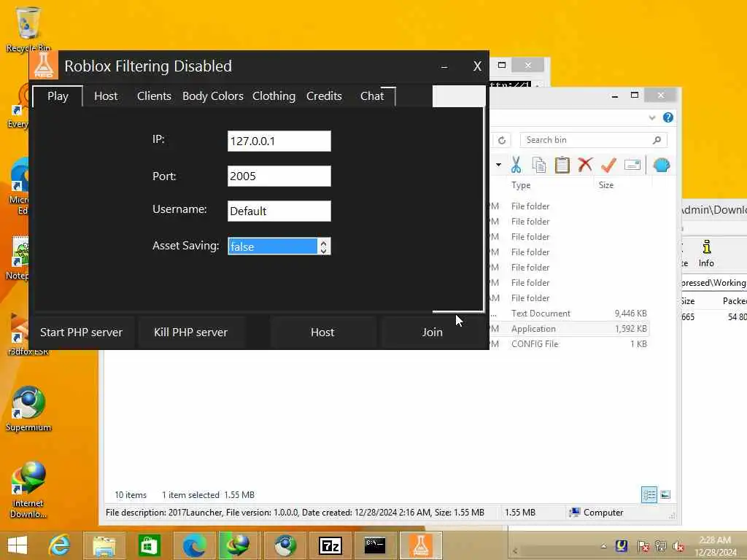Screen dimensions: 747x560
Task: Click the Properties card icon in Explorer
Action: tap(632, 165)
